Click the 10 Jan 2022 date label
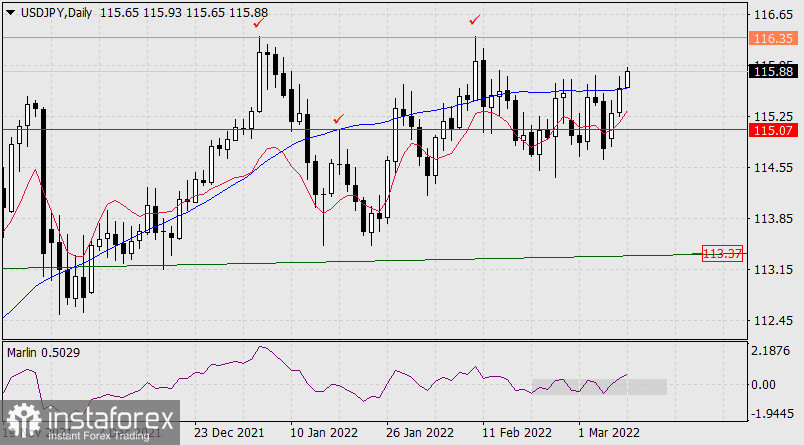Viewport: 804px width, 445px height. [323, 434]
